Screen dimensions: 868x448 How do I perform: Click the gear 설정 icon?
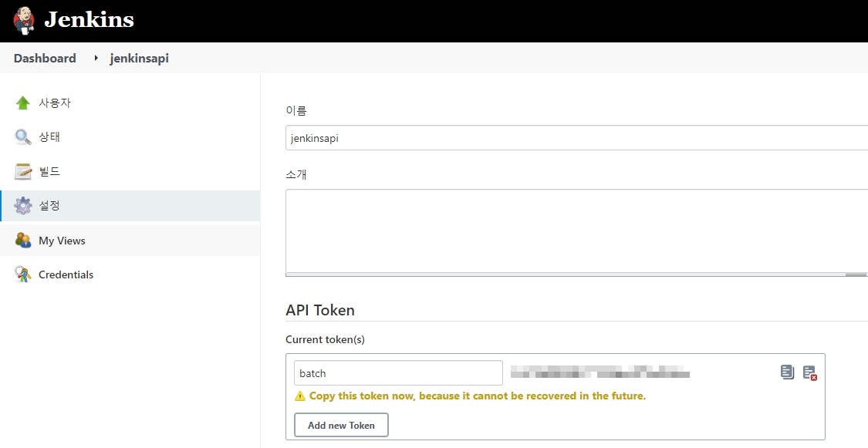coord(22,206)
